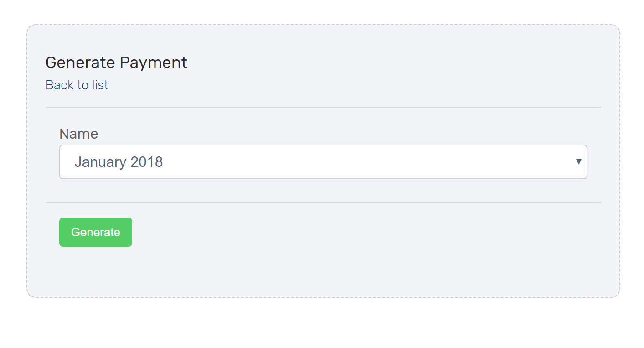Focus the Name combo box
Image resolution: width=644 pixels, height=348 pixels.
[323, 162]
